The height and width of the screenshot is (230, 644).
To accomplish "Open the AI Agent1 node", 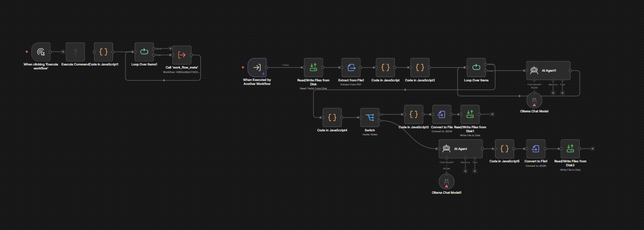I will click(548, 70).
